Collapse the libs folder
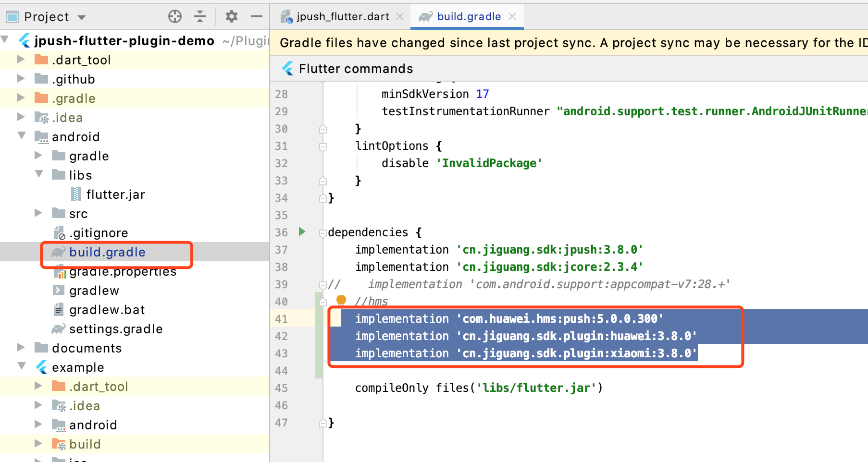 (39, 174)
